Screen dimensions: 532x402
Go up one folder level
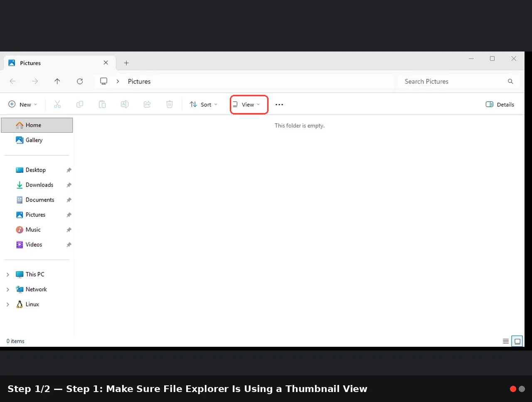click(x=57, y=81)
